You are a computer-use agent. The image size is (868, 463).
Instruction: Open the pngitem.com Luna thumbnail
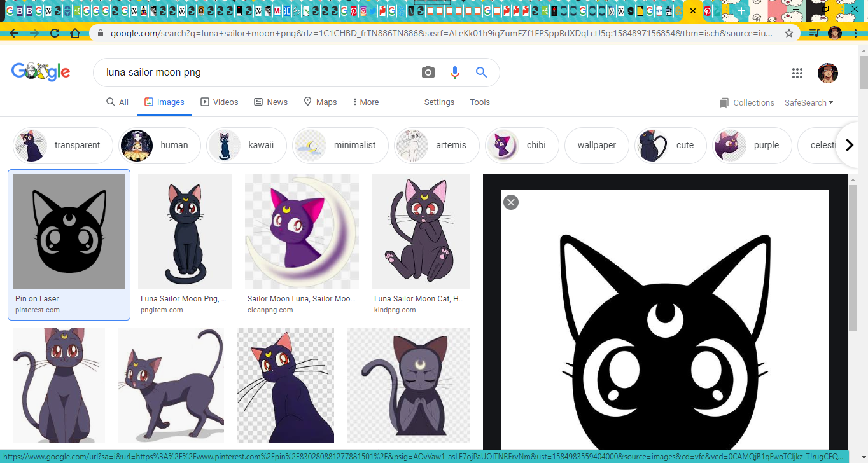(x=185, y=231)
